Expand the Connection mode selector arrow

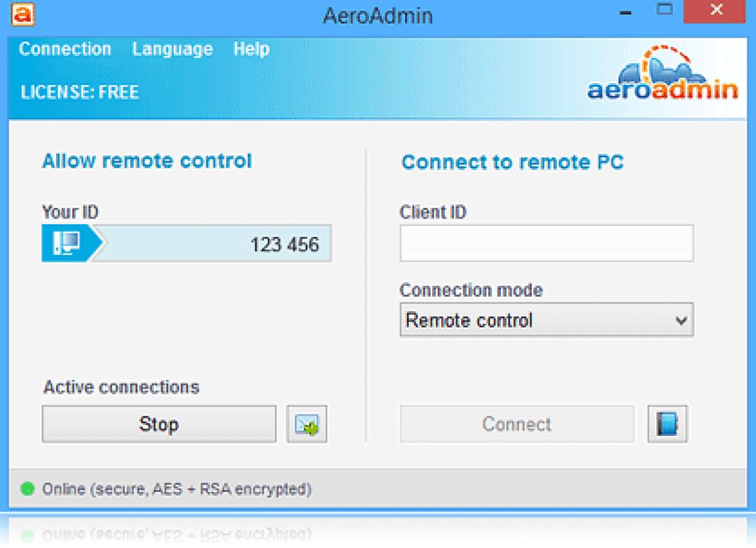tap(682, 320)
